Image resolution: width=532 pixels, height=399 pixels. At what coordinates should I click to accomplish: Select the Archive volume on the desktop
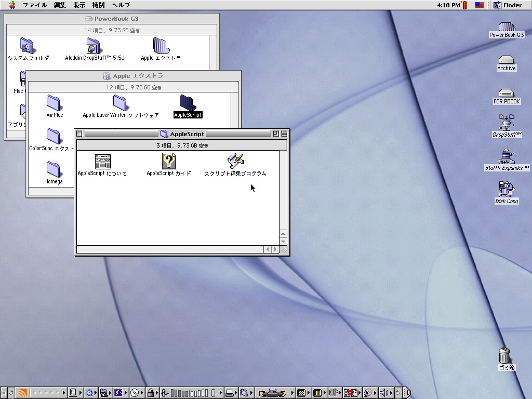pos(506,60)
